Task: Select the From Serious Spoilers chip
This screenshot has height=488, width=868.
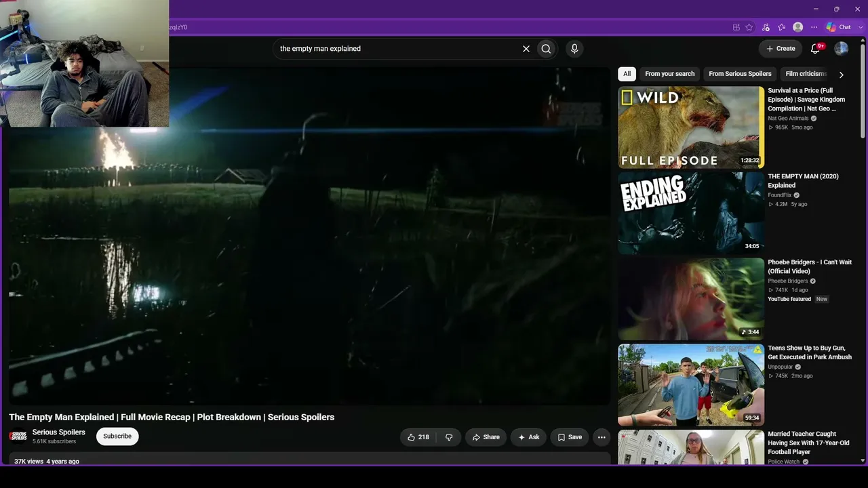Action: tap(740, 74)
